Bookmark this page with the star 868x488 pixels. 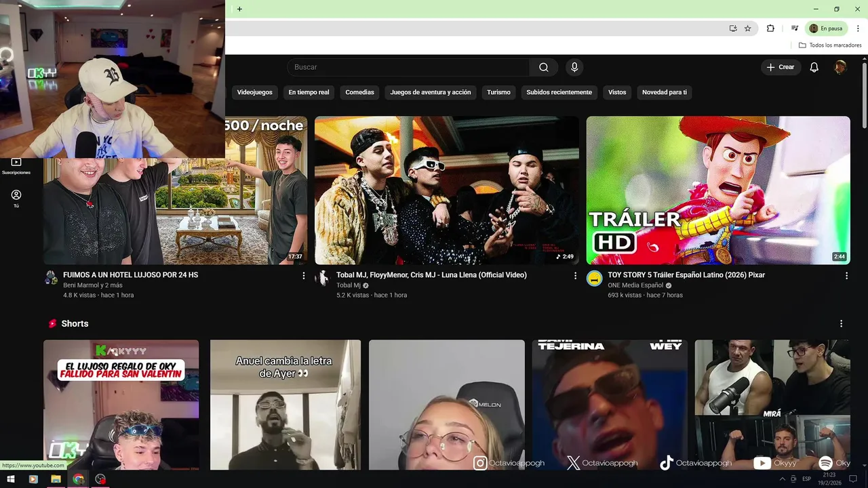[x=748, y=28]
